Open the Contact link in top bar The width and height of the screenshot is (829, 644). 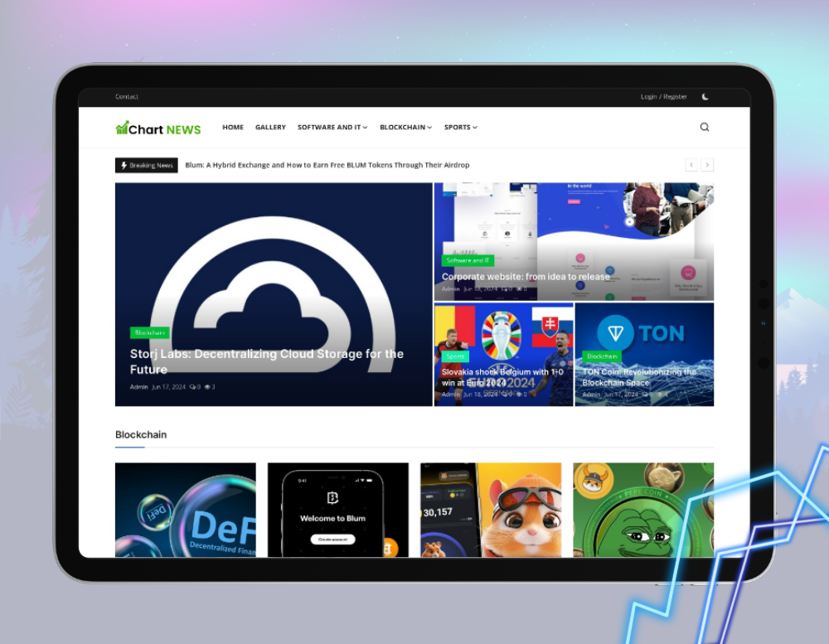(127, 97)
